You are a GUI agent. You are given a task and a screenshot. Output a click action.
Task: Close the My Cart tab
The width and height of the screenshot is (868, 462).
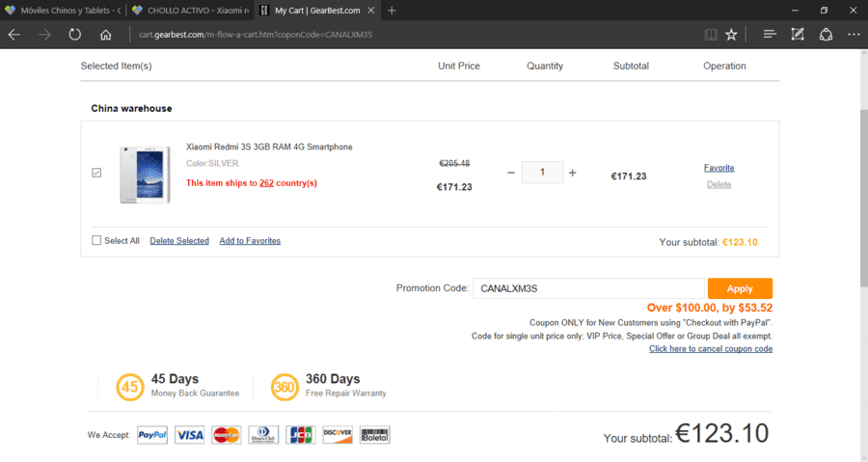click(371, 10)
